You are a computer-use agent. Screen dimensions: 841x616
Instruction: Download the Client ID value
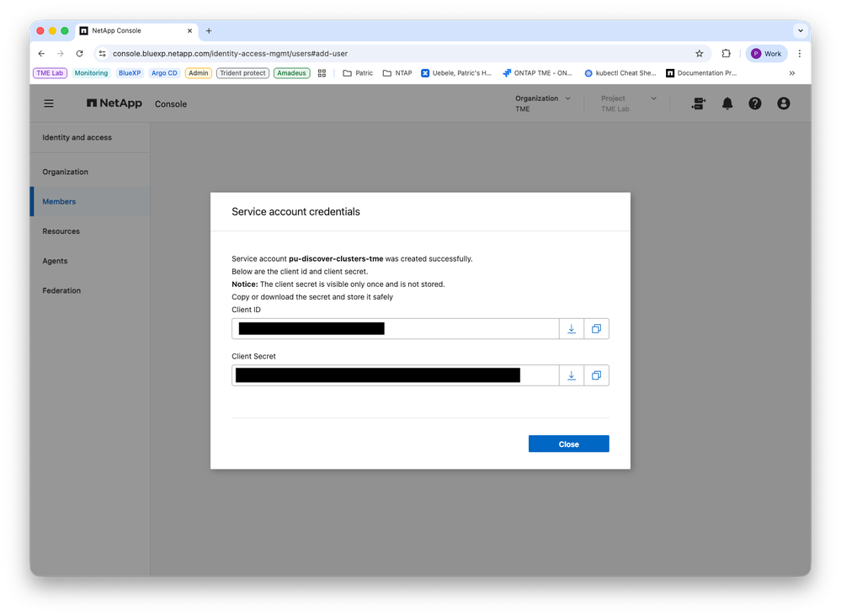[x=572, y=329]
